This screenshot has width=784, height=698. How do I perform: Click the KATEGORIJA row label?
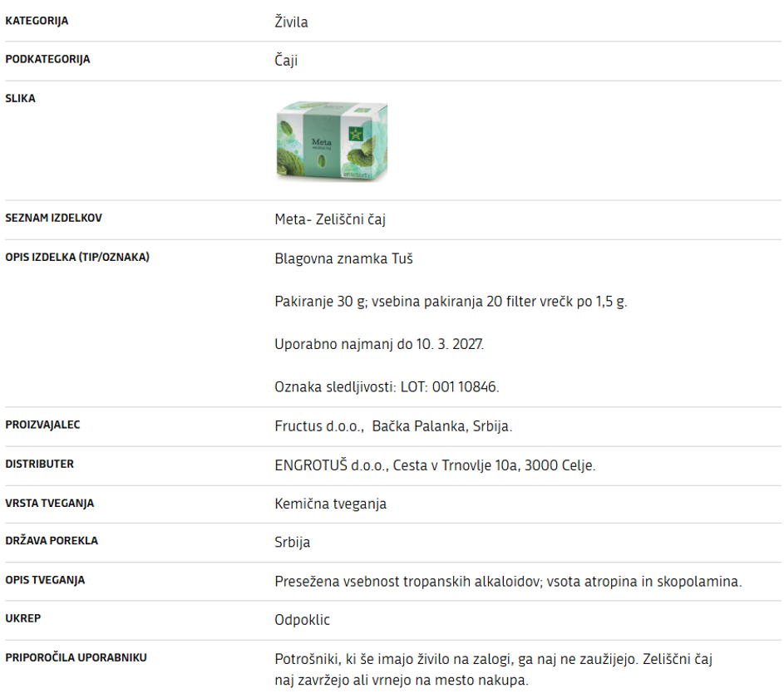[37, 21]
